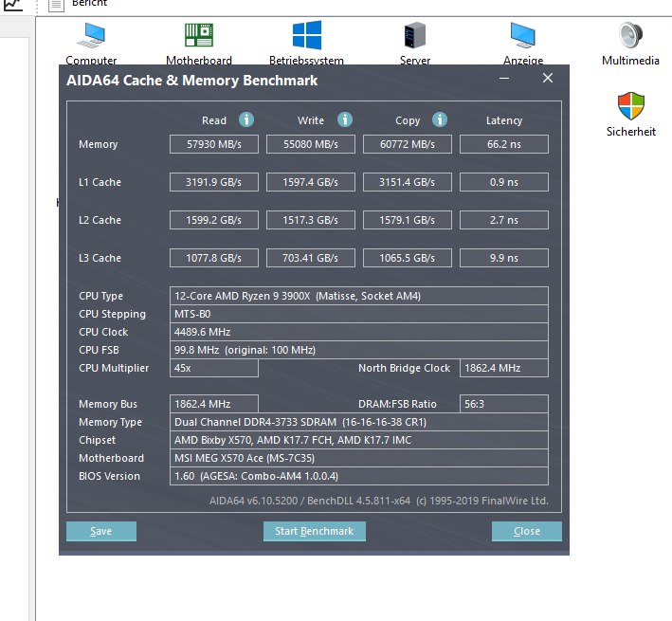Click the Memory Latency value 66.2 ns
The image size is (672, 621).
pyautogui.click(x=504, y=144)
